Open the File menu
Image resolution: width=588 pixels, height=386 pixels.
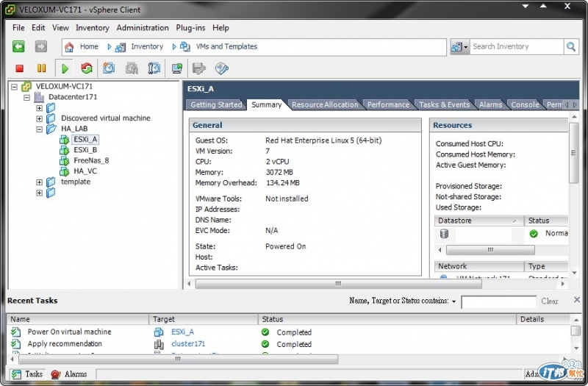(x=18, y=28)
